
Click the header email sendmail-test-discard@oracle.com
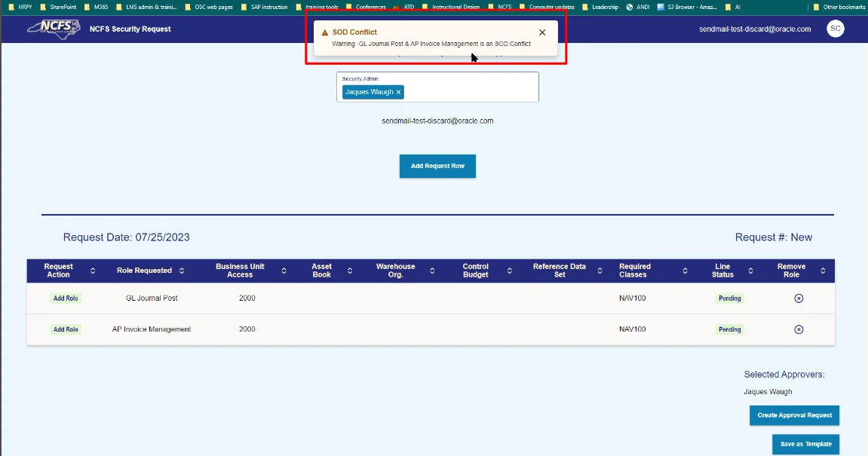click(755, 29)
